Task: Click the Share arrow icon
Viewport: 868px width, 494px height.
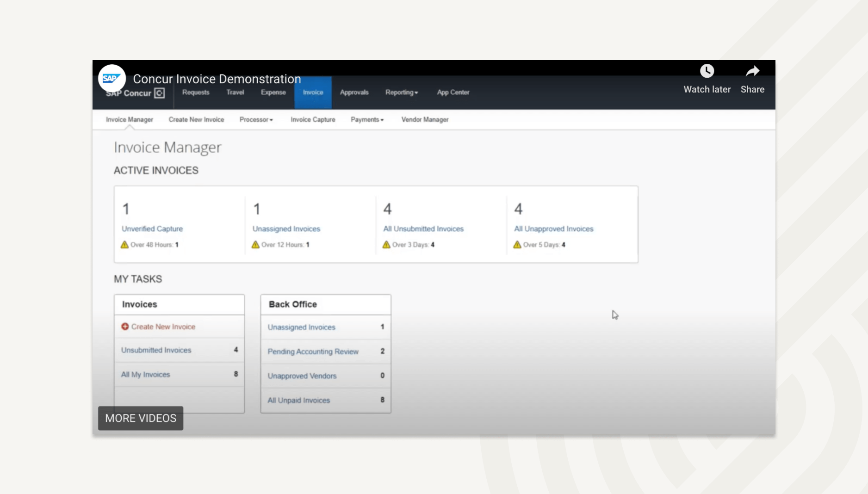Action: click(752, 71)
